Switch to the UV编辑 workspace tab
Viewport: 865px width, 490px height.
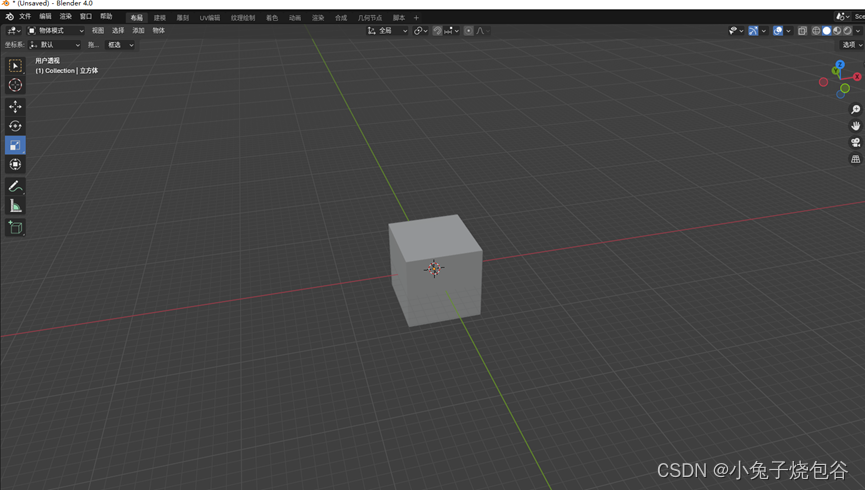[x=210, y=18]
